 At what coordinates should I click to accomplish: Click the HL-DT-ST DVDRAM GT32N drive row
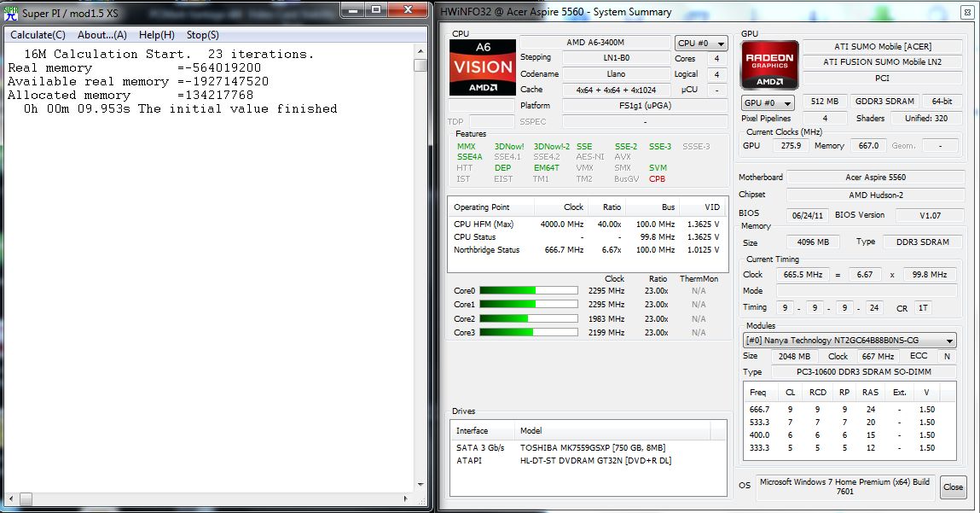(588, 460)
